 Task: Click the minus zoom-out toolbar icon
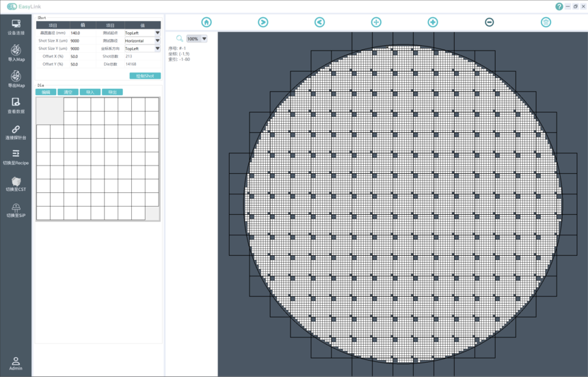[x=489, y=22]
